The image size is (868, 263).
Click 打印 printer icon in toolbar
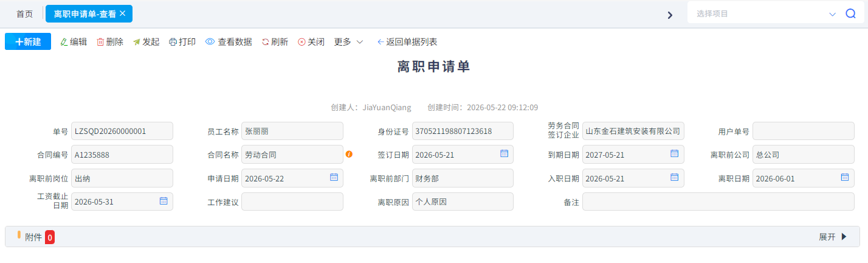point(173,42)
